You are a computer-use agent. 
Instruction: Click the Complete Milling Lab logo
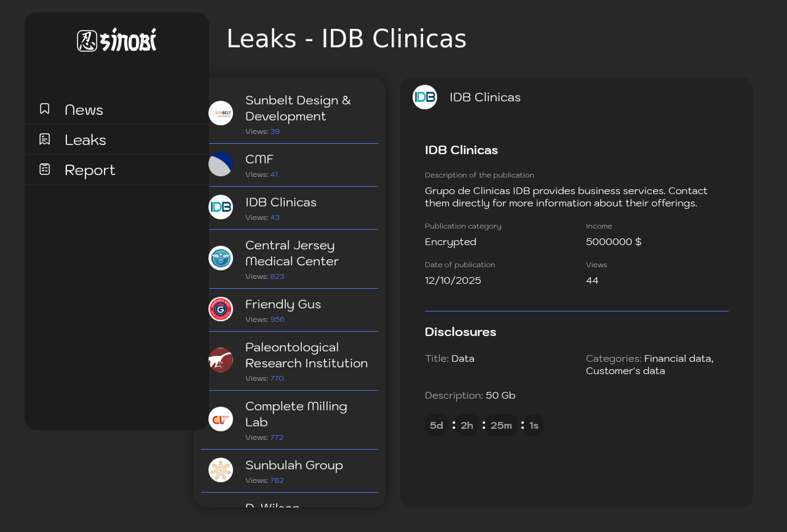[x=221, y=419]
